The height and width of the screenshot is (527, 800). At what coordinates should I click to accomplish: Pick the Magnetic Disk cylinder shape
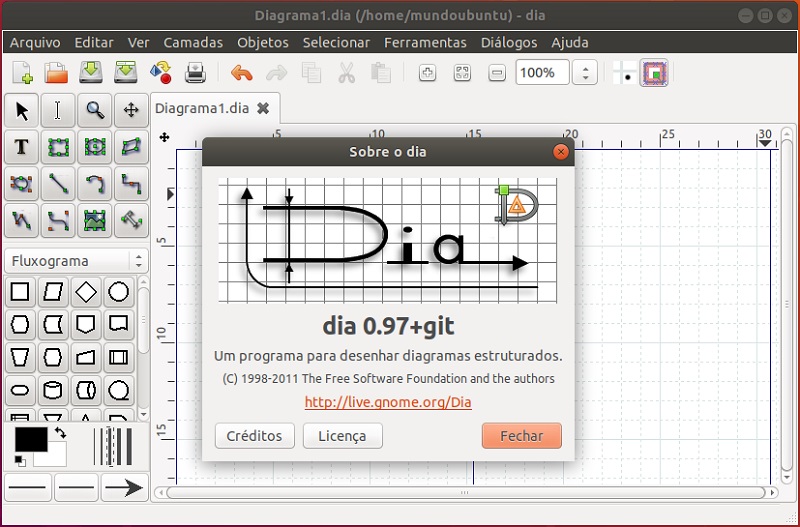(x=53, y=391)
